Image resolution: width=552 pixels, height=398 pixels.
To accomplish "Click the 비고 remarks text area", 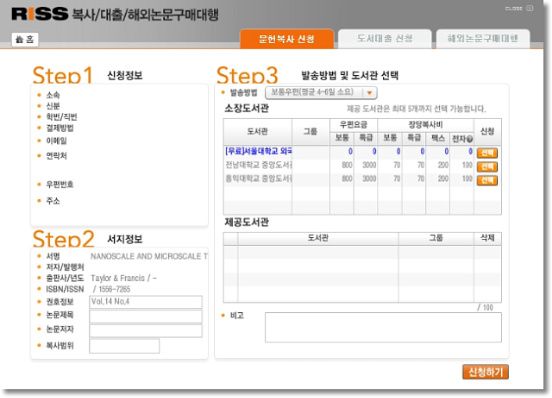I will tap(383, 327).
